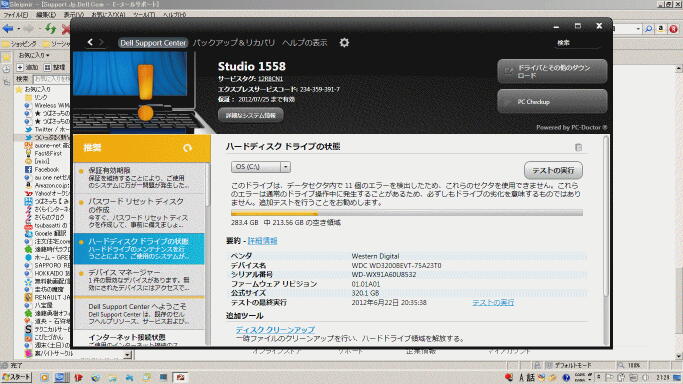Open the ヘルプの表示 tab
The image size is (683, 384).
[x=304, y=43]
